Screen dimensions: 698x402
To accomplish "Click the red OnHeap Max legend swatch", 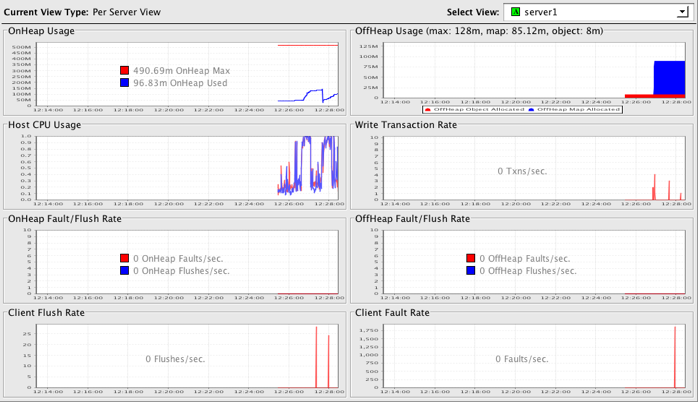I will click(125, 70).
